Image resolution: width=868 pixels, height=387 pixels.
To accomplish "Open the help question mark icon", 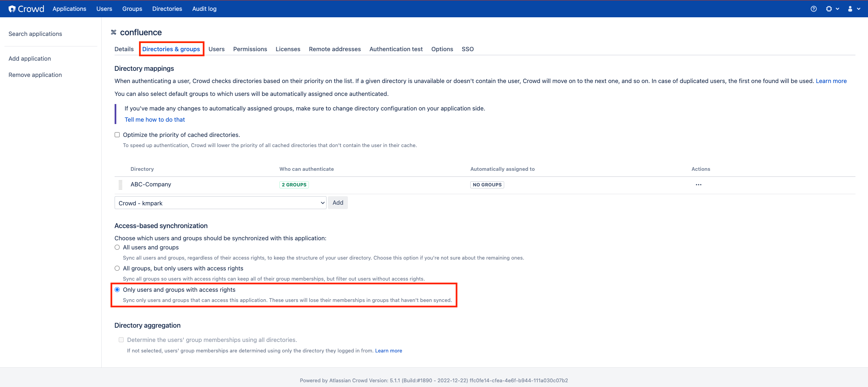I will point(814,9).
